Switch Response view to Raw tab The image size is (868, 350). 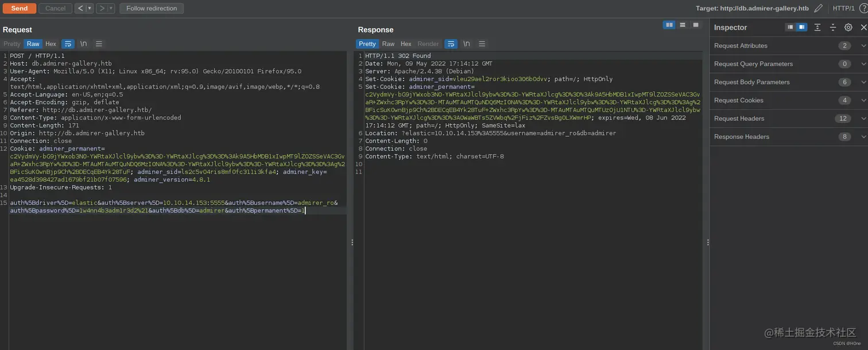(x=389, y=44)
